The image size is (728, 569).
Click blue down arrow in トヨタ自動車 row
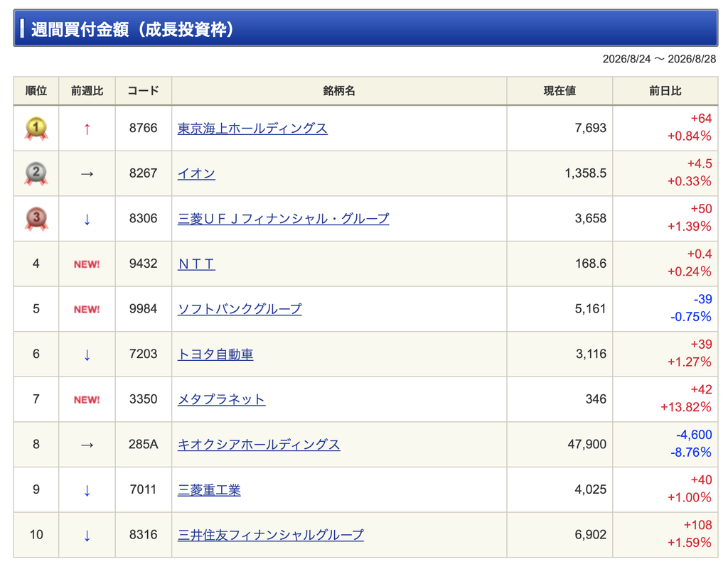(87, 354)
